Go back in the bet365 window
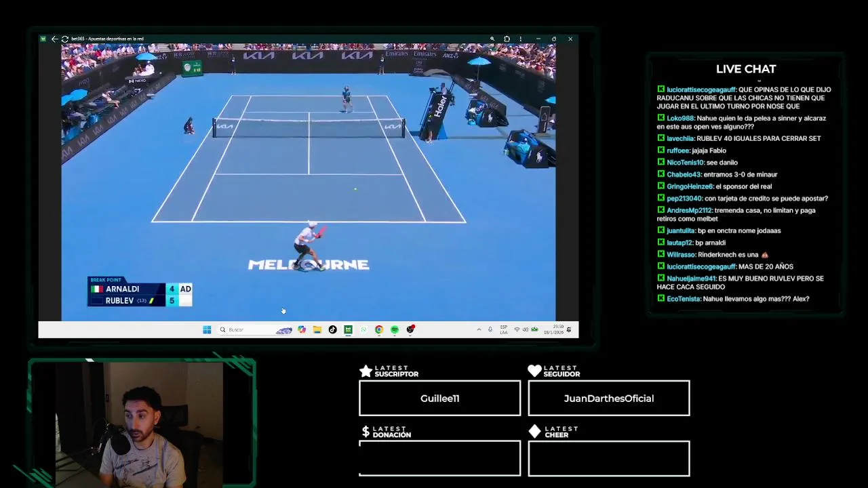The width and height of the screenshot is (868, 488). pyautogui.click(x=54, y=39)
